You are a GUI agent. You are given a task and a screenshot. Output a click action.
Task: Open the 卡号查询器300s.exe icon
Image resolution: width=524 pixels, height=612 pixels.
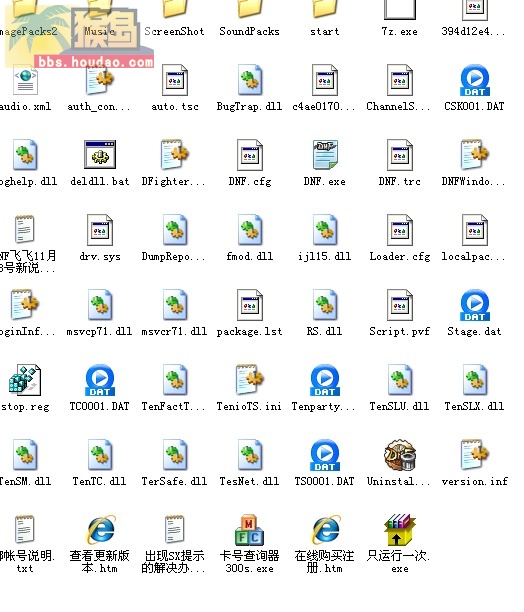(250, 530)
